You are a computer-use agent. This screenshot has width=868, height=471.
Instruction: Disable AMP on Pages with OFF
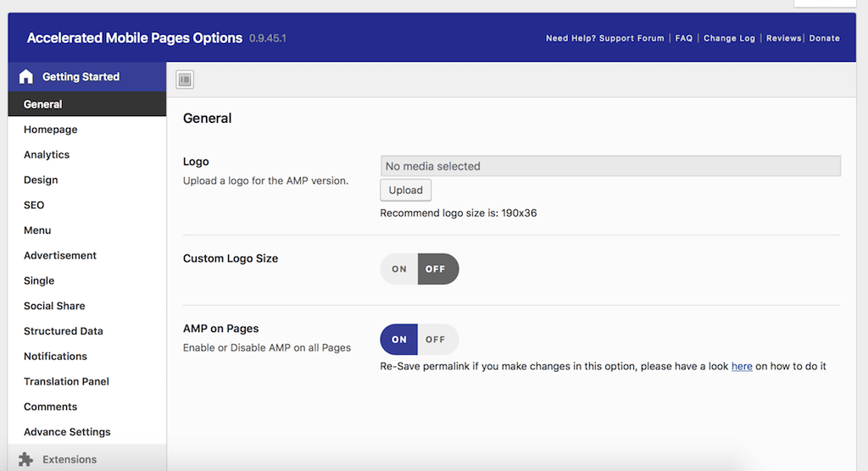437,340
